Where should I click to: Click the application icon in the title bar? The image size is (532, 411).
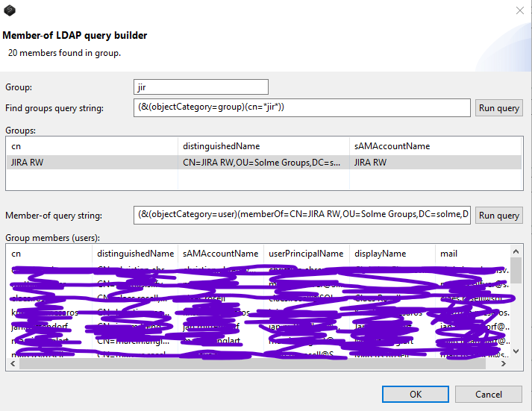(x=9, y=10)
